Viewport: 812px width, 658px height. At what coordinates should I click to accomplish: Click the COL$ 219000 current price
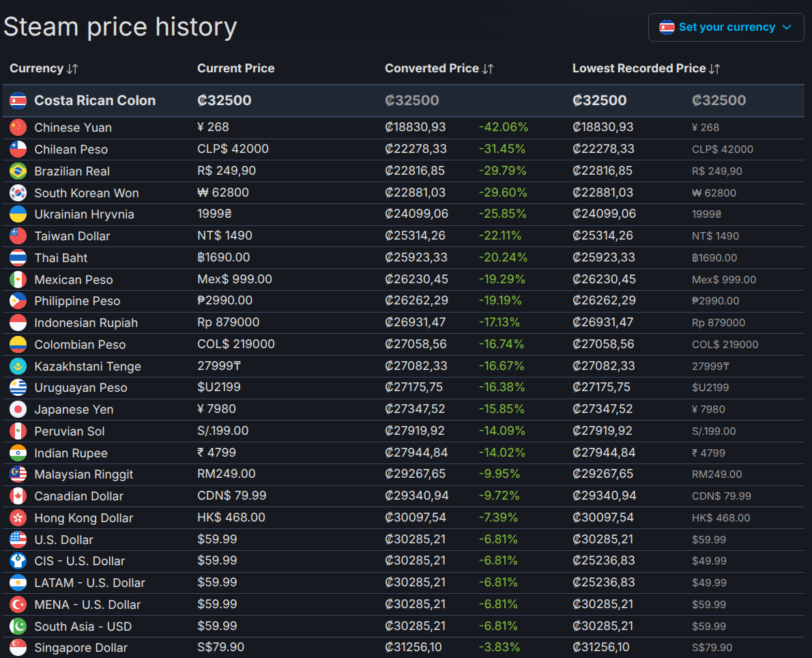coord(235,344)
